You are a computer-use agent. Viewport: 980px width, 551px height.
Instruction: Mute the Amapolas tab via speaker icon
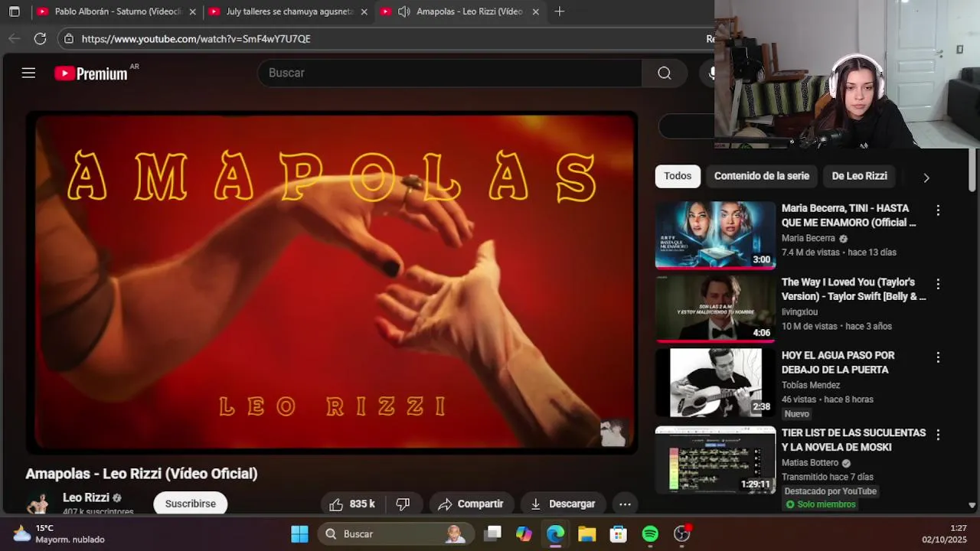(x=404, y=11)
